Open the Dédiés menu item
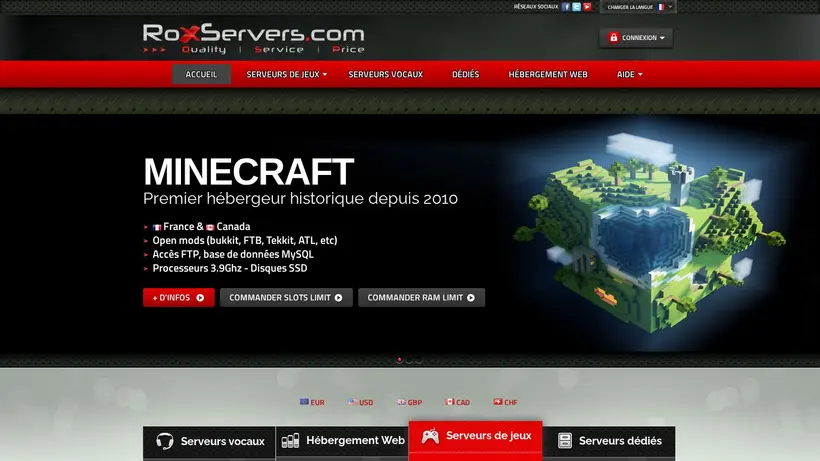The height and width of the screenshot is (461, 820). point(465,74)
